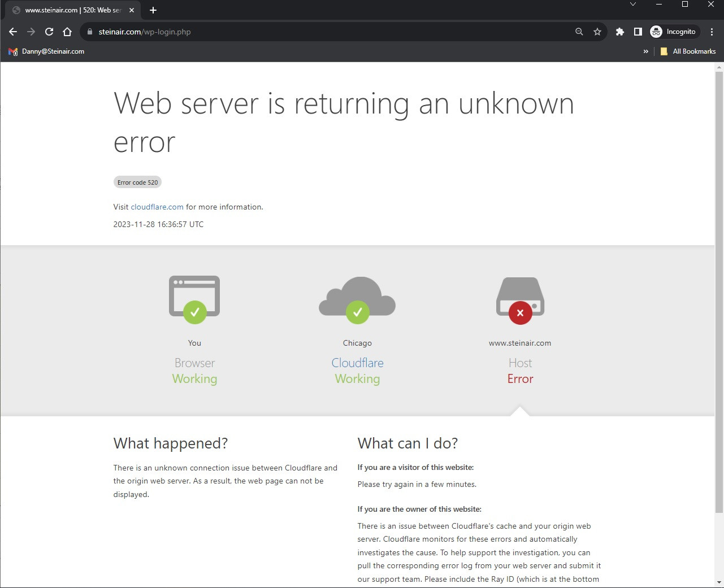Screen dimensions: 724x588
Task: Open the Chrome three-dot menu
Action: pyautogui.click(x=712, y=32)
